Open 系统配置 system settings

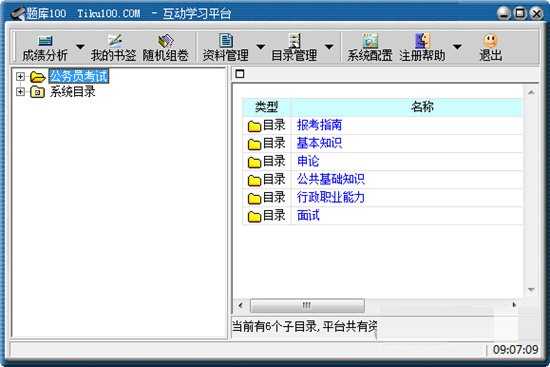point(370,48)
